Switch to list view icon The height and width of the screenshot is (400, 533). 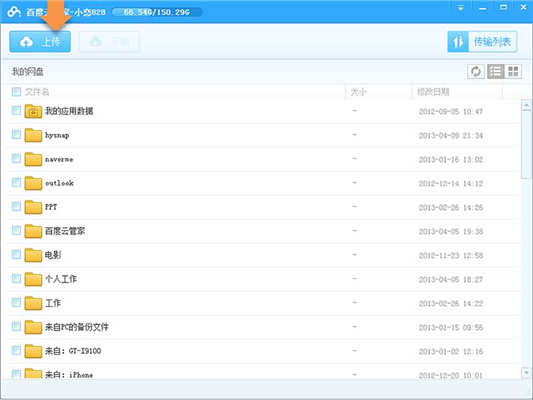496,71
